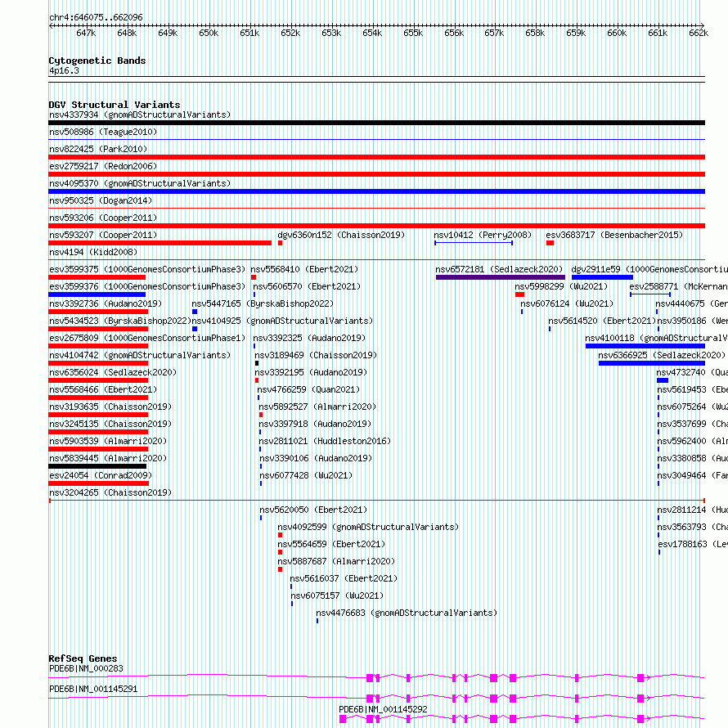Open variant nsv3392736 (Audano2019)
The width and height of the screenshot is (728, 728).
click(x=106, y=303)
